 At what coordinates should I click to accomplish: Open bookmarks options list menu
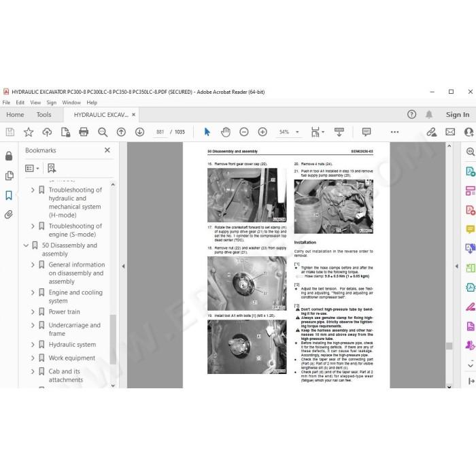point(32,168)
